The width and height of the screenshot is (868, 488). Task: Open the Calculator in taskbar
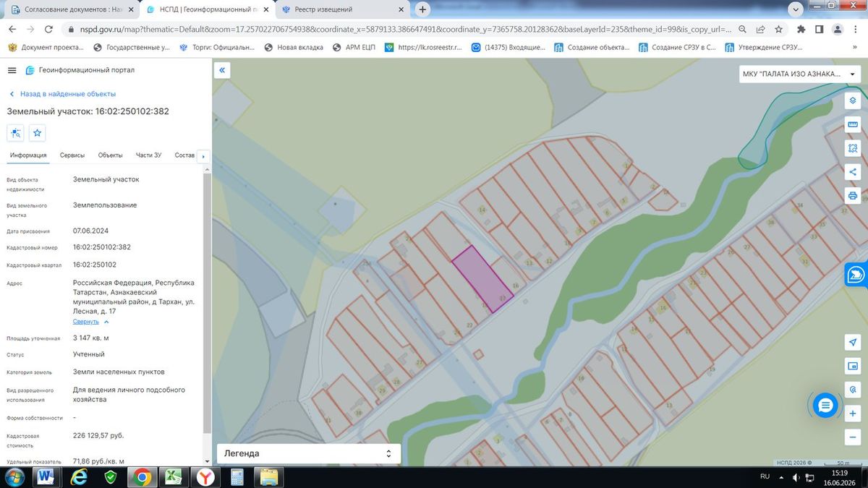coord(237,477)
